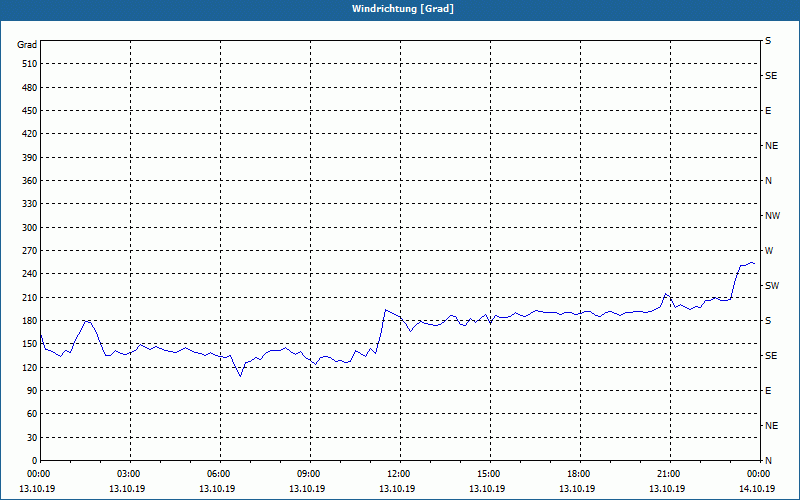Select the 12:00 time label
The width and height of the screenshot is (800, 500).
[x=400, y=474]
